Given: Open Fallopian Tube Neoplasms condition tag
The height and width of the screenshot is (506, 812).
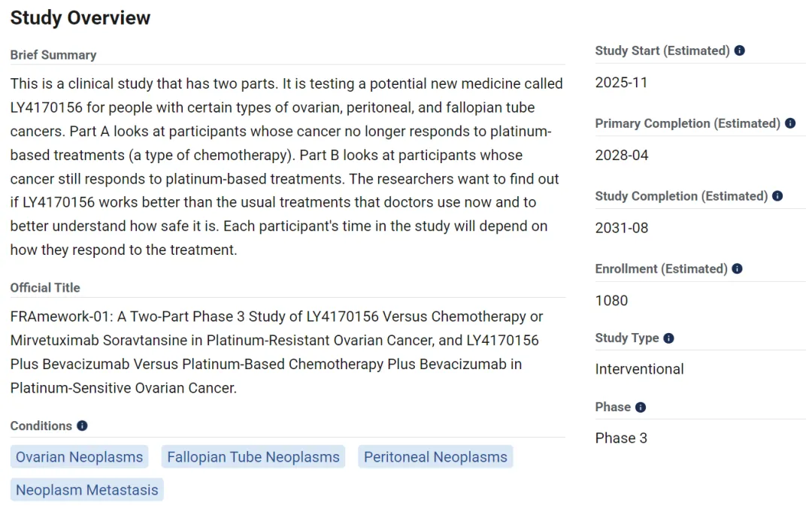Looking at the screenshot, I should 253,457.
